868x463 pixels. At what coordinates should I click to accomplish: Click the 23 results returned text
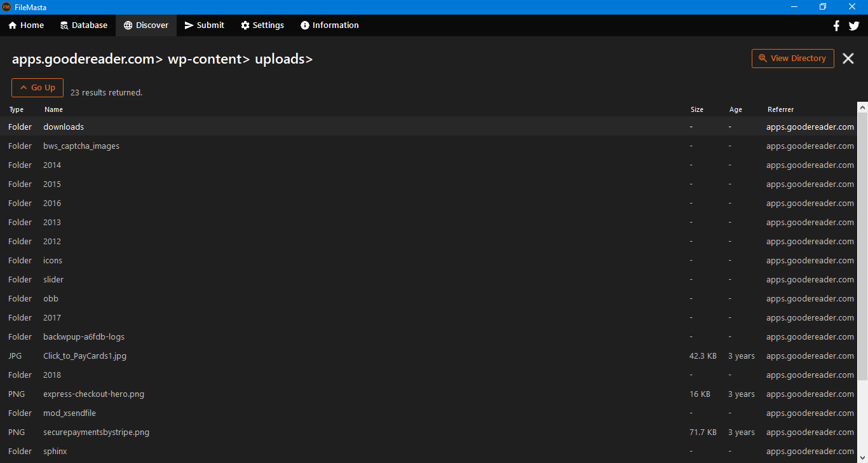[x=106, y=93]
